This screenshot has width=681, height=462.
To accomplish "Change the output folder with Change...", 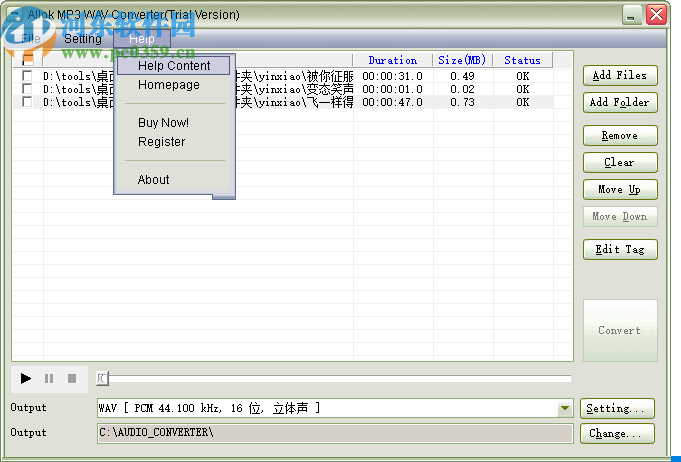I will (617, 433).
